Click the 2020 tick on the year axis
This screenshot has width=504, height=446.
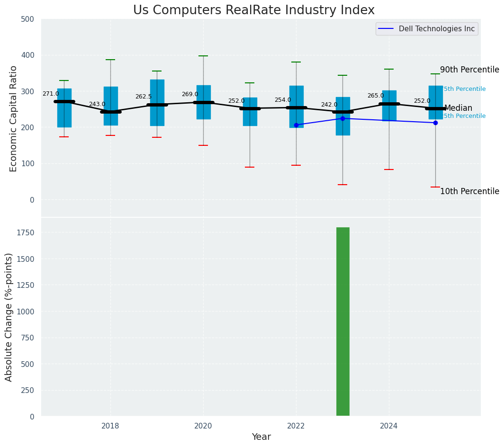pos(203,426)
